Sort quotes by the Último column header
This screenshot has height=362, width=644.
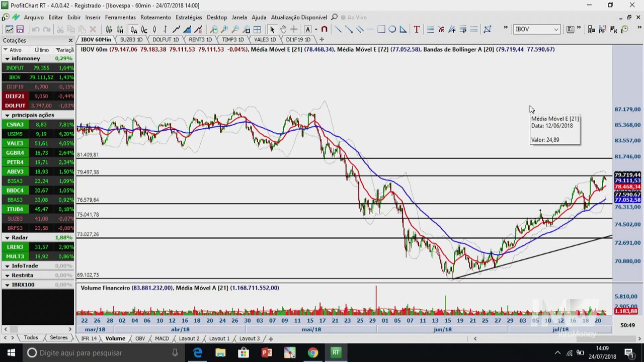[x=42, y=50]
